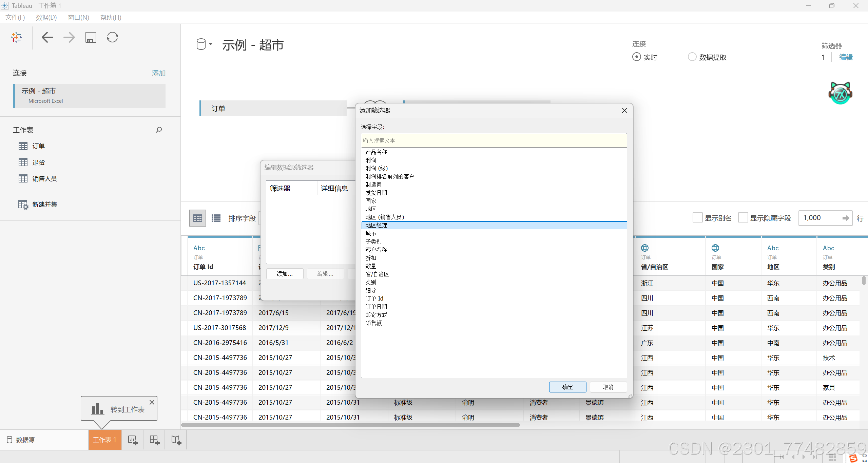Click the save disk icon

pyautogui.click(x=91, y=37)
